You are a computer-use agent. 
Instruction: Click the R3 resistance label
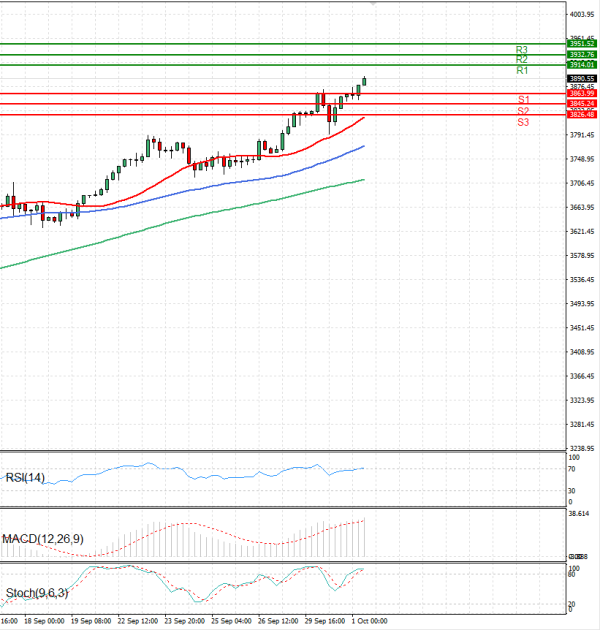tap(522, 49)
